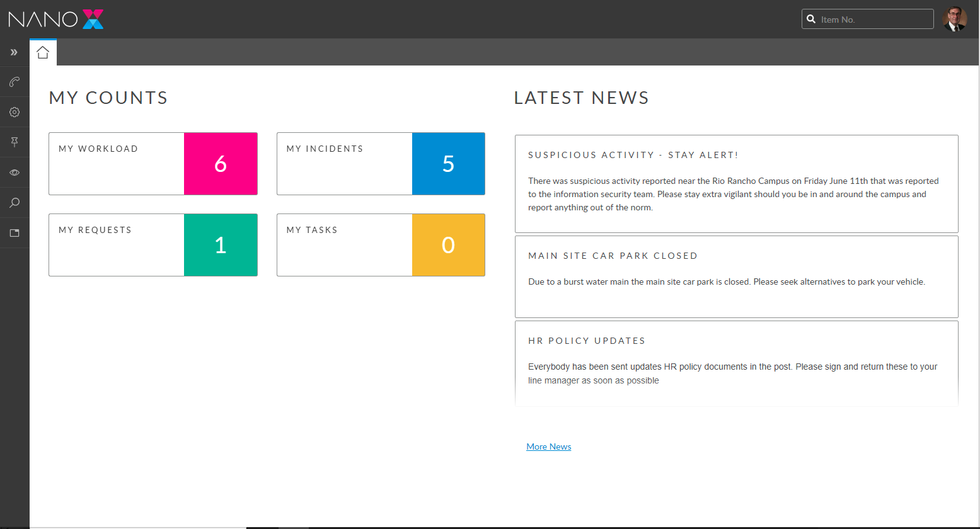This screenshot has height=529, width=980.
Task: Click the magnifier icon in search box
Action: click(x=811, y=20)
